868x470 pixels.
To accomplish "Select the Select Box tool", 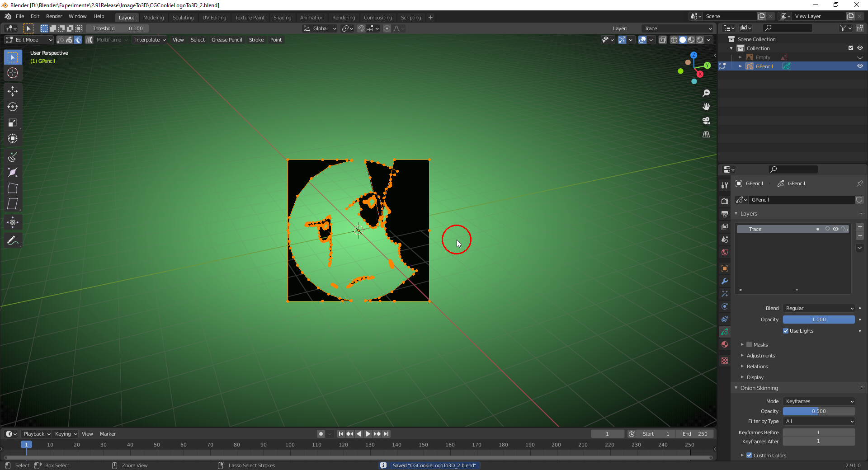I will tap(13, 57).
